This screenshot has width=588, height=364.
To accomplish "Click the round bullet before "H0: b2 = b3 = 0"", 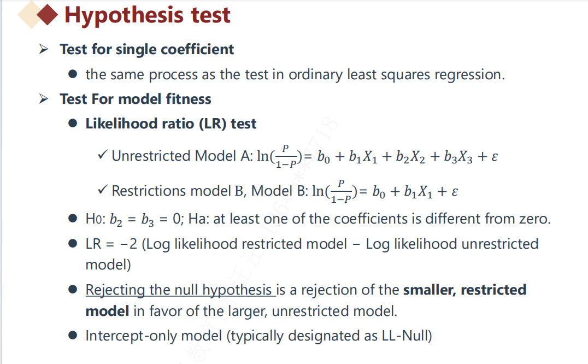I will click(73, 220).
